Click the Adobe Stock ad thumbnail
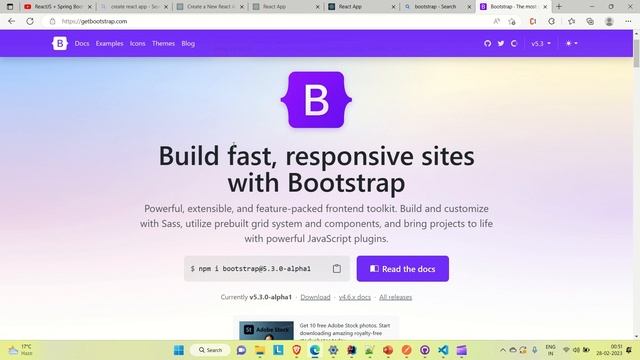The width and height of the screenshot is (640, 360). point(266,331)
